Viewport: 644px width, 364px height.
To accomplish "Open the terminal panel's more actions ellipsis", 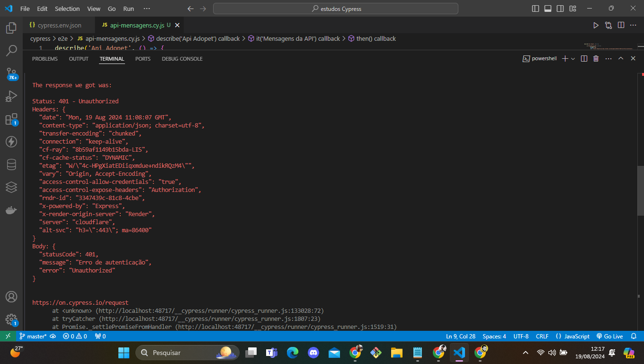I will (608, 59).
